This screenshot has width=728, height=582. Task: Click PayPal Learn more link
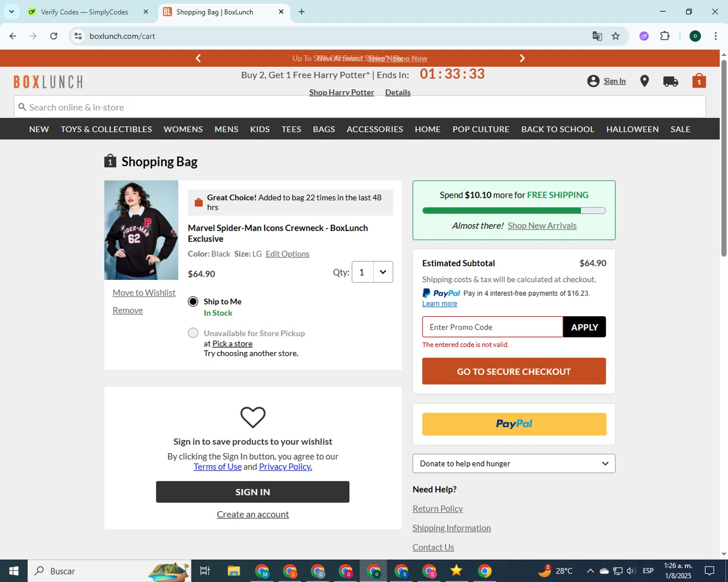point(440,304)
